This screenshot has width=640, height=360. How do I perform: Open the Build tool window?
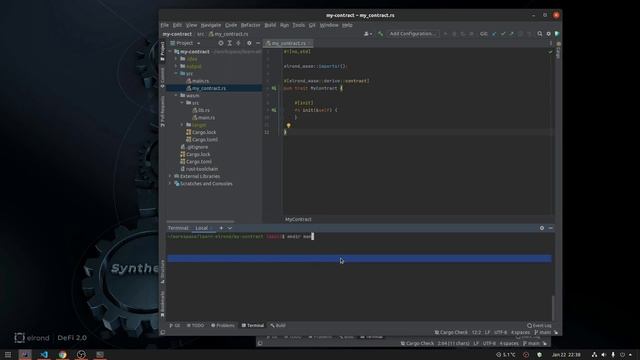click(x=278, y=325)
